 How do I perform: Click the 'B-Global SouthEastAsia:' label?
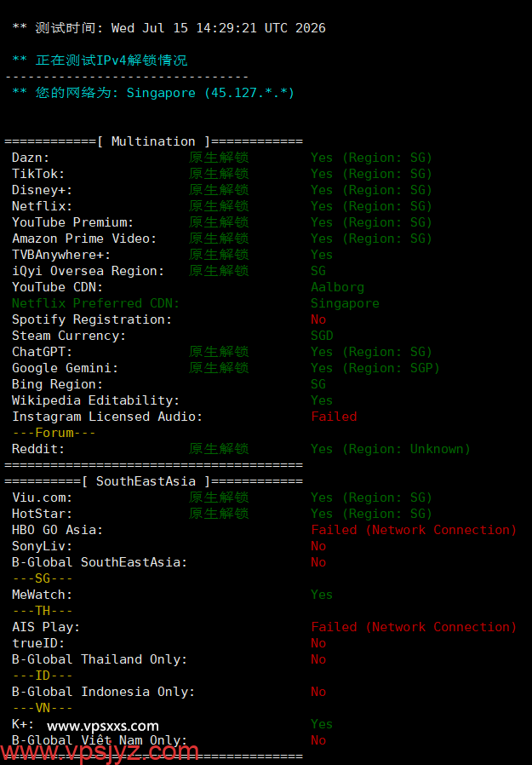(100, 562)
